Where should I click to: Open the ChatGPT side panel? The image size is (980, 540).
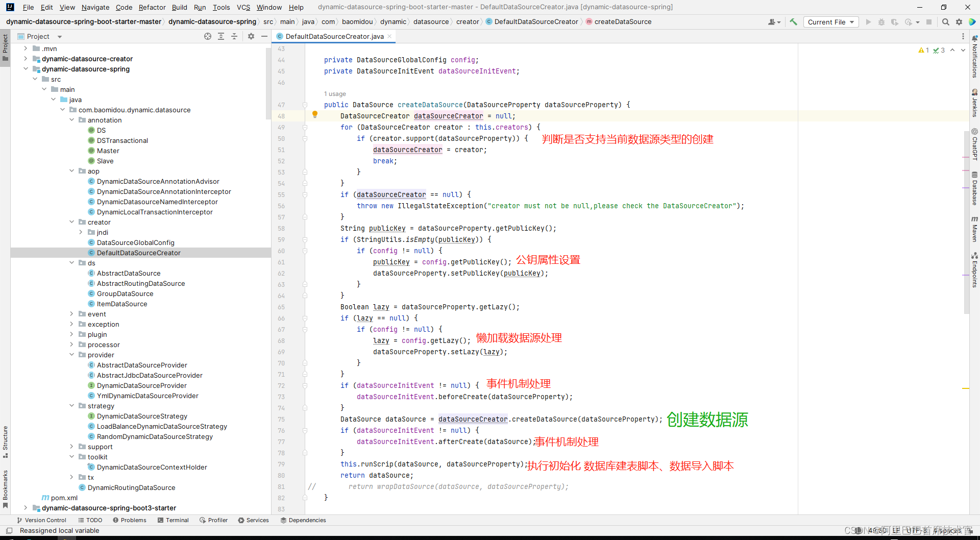coord(974,144)
